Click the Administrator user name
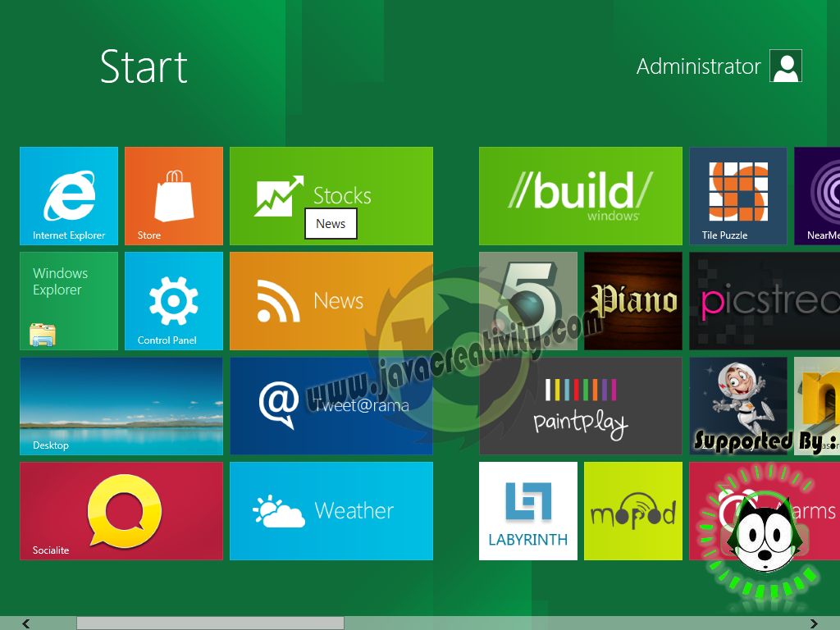 (699, 66)
